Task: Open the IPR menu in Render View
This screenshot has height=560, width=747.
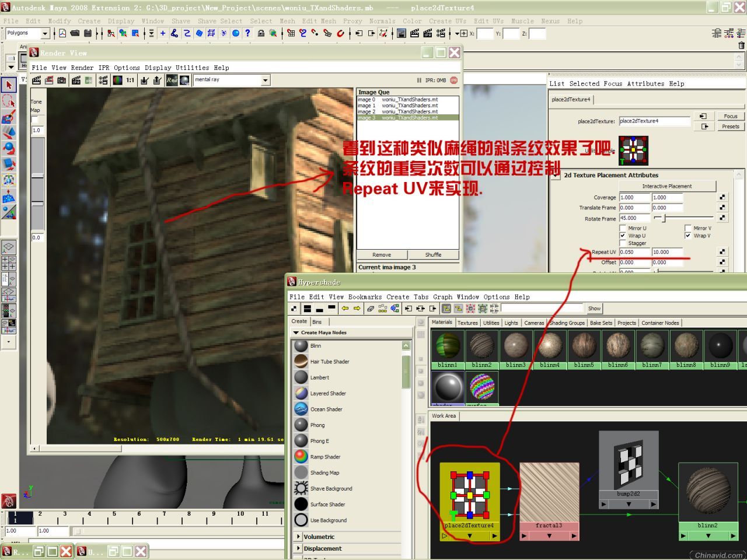Action: coord(104,68)
